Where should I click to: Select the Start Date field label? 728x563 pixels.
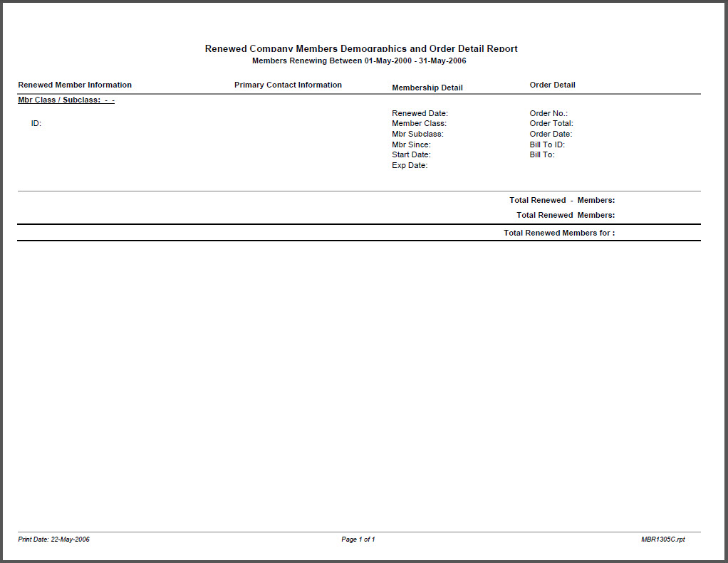click(411, 154)
